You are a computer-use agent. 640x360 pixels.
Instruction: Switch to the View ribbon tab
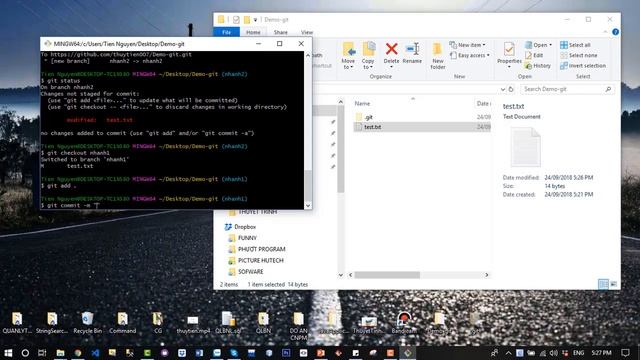coord(307,32)
